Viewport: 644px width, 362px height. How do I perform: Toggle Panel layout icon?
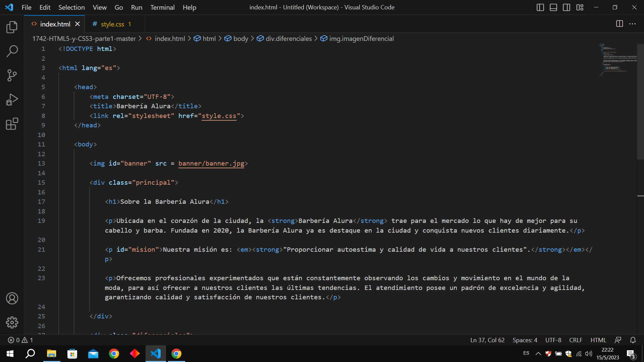click(x=553, y=7)
